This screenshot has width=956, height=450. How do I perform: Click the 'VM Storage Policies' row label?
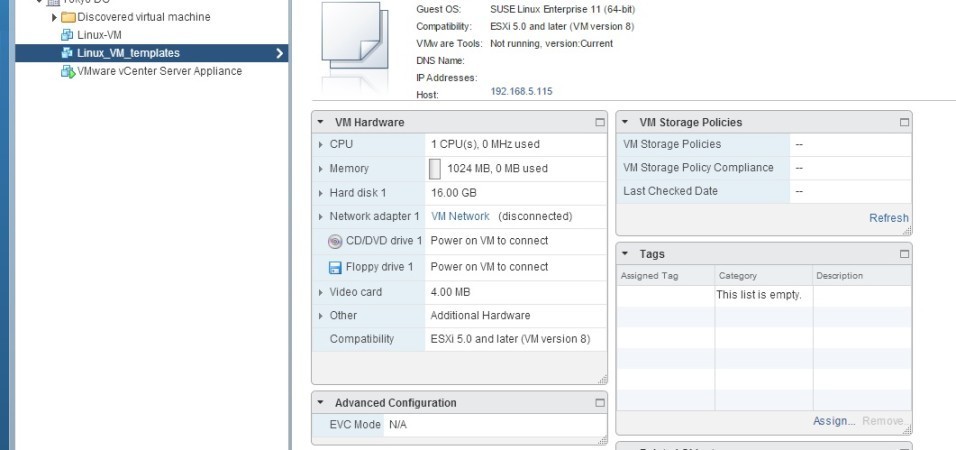click(672, 145)
